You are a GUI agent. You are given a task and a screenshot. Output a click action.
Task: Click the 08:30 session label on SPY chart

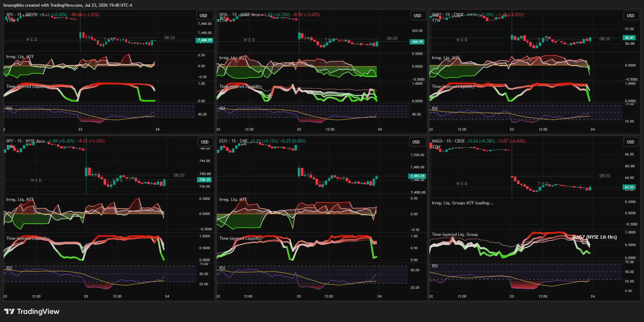[x=179, y=175]
